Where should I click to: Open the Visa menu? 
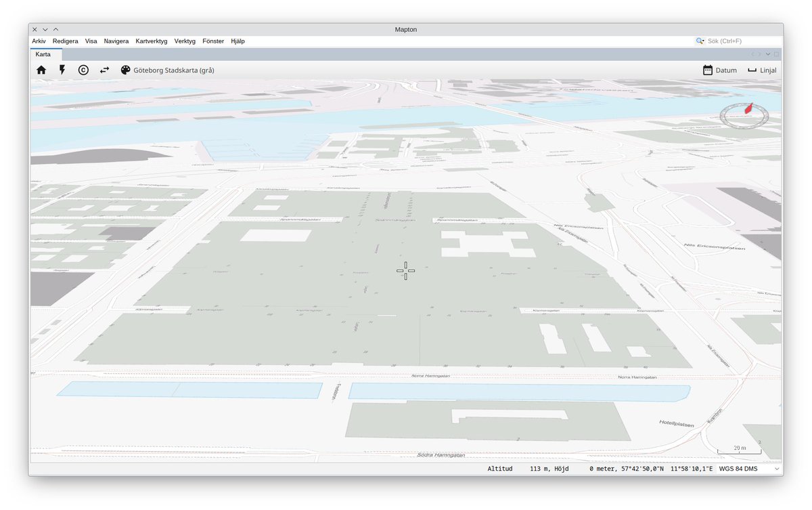pos(91,41)
